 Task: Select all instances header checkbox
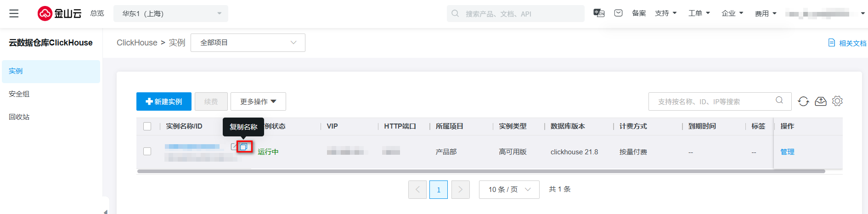point(147,126)
